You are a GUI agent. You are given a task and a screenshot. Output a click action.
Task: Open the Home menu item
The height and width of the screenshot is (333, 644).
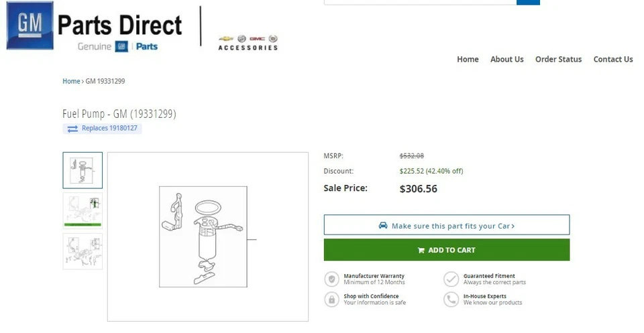coord(468,59)
